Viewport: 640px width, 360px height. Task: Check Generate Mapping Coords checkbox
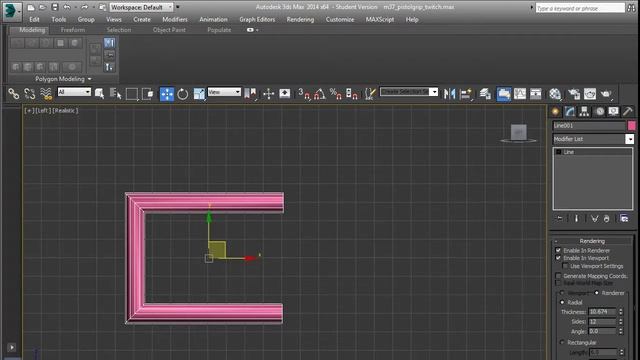click(x=558, y=276)
